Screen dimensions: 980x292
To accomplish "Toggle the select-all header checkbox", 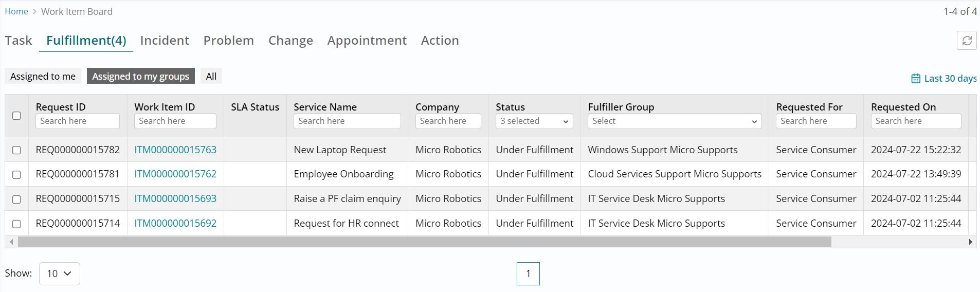I will coord(16,116).
